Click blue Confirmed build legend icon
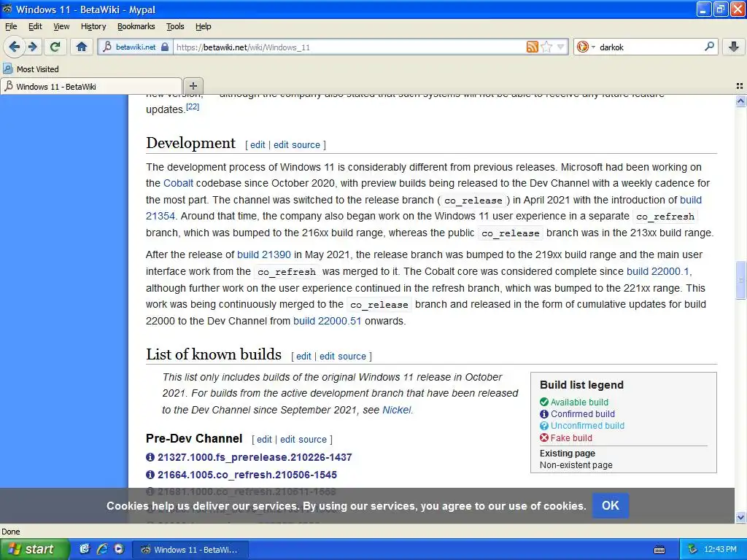 click(x=544, y=414)
